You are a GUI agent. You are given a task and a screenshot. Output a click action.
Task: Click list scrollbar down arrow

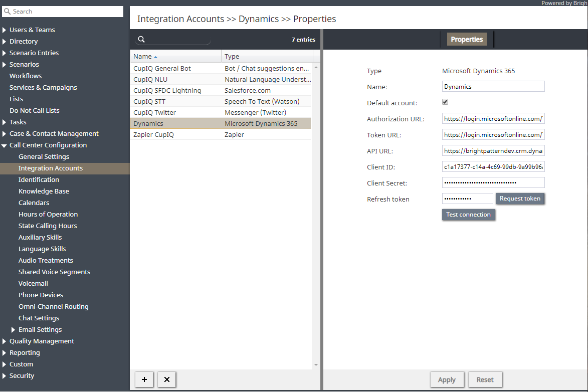[316, 364]
